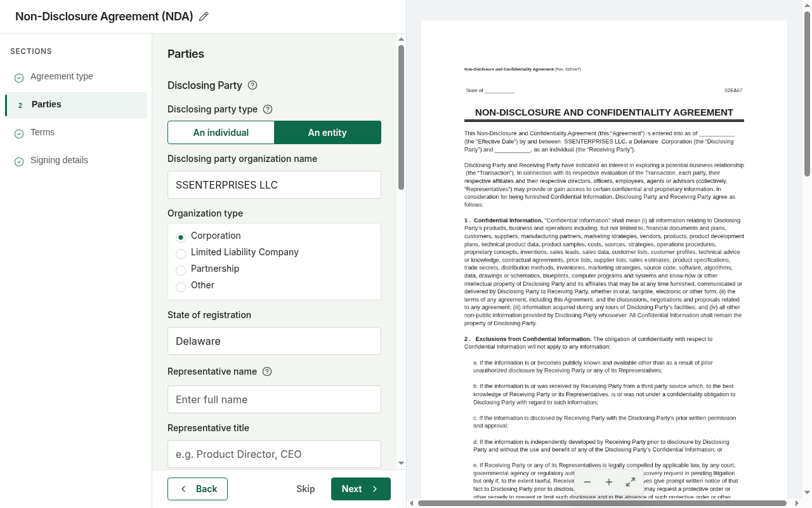Click the Agreement type completed check icon
Image resolution: width=812 pixels, height=508 pixels.
coord(19,77)
